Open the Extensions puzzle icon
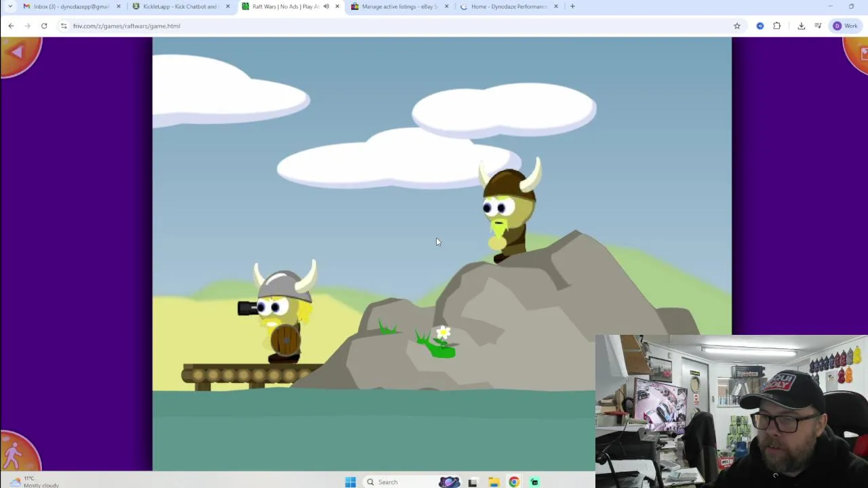Image resolution: width=868 pixels, height=488 pixels. click(x=777, y=26)
